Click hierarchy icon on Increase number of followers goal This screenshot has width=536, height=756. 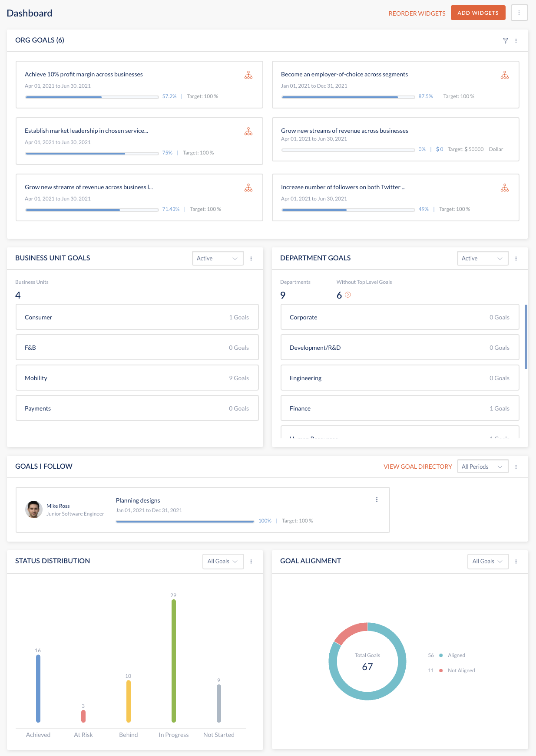tap(505, 188)
